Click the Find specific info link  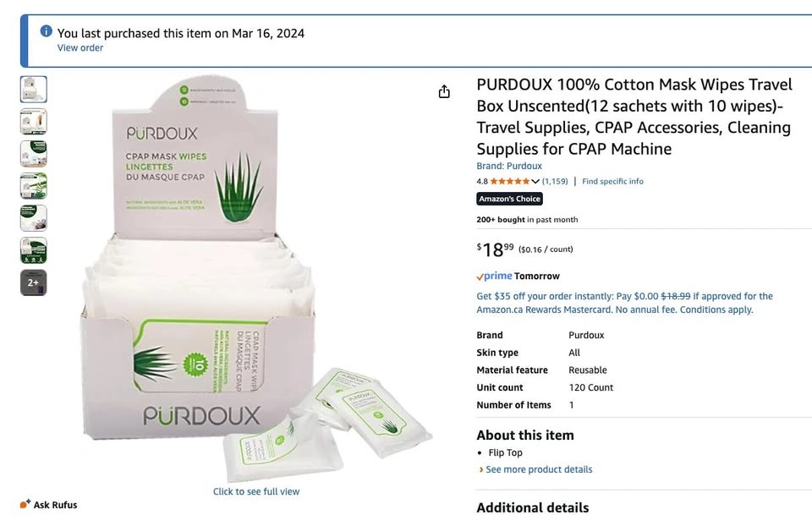[x=612, y=181]
